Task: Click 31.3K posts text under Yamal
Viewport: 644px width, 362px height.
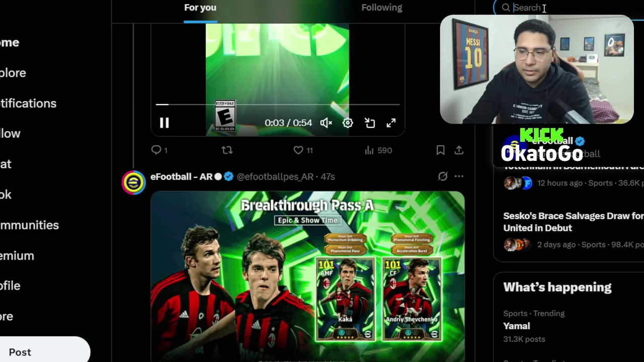Action: pyautogui.click(x=524, y=339)
